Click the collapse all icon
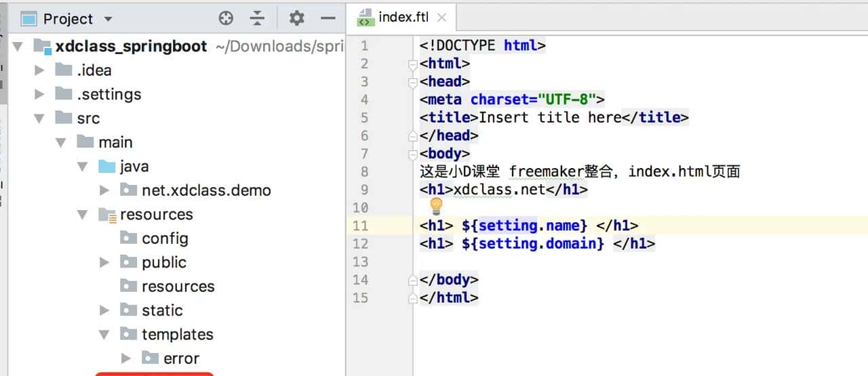The image size is (868, 376). pos(257,18)
